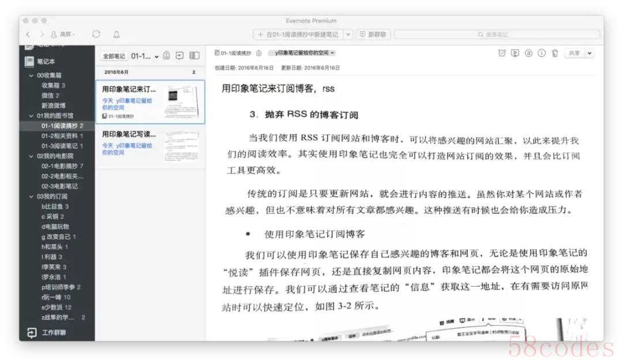Open the l利器 notebook

[x=52, y=257]
